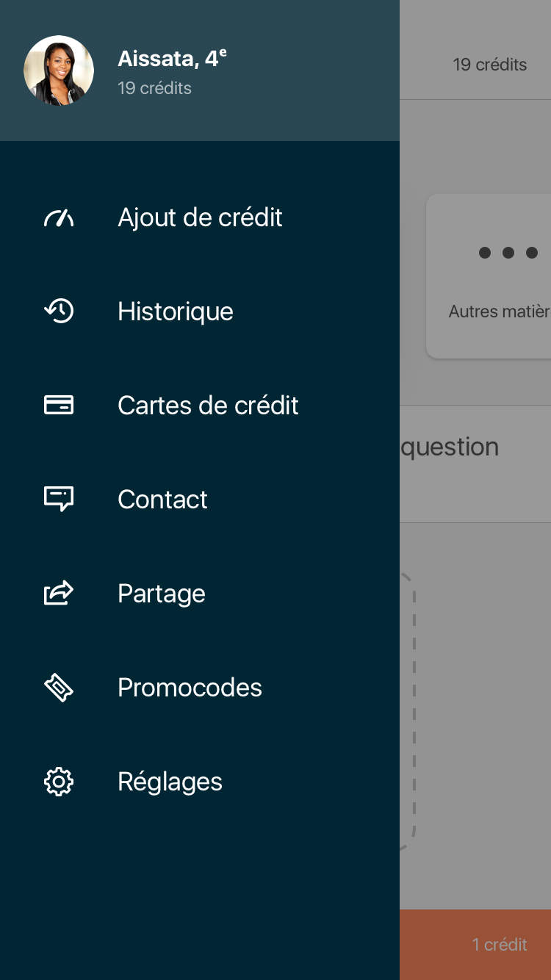Click the chat bubble Contact icon
Viewport: 551px width, 980px height.
coord(59,499)
